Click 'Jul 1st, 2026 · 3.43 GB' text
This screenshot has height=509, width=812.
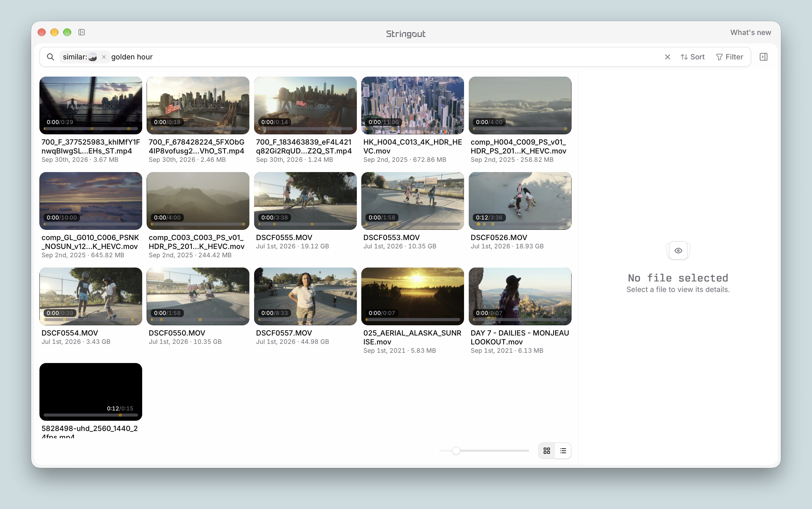point(76,342)
